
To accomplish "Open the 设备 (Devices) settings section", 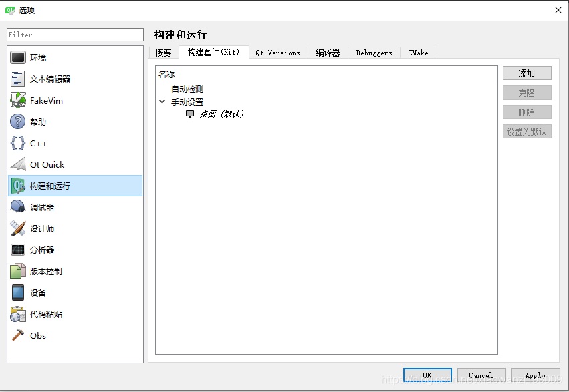I will [x=38, y=292].
